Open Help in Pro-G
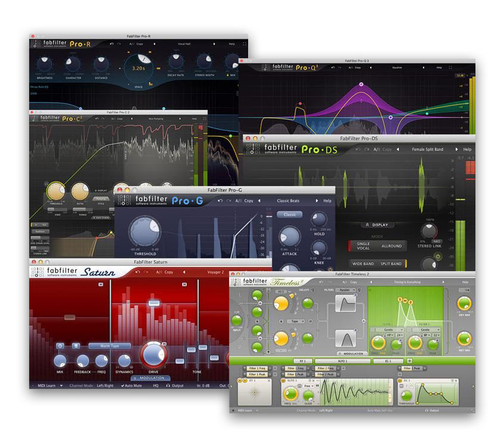Viewport: 504px width, 446px height. click(327, 200)
